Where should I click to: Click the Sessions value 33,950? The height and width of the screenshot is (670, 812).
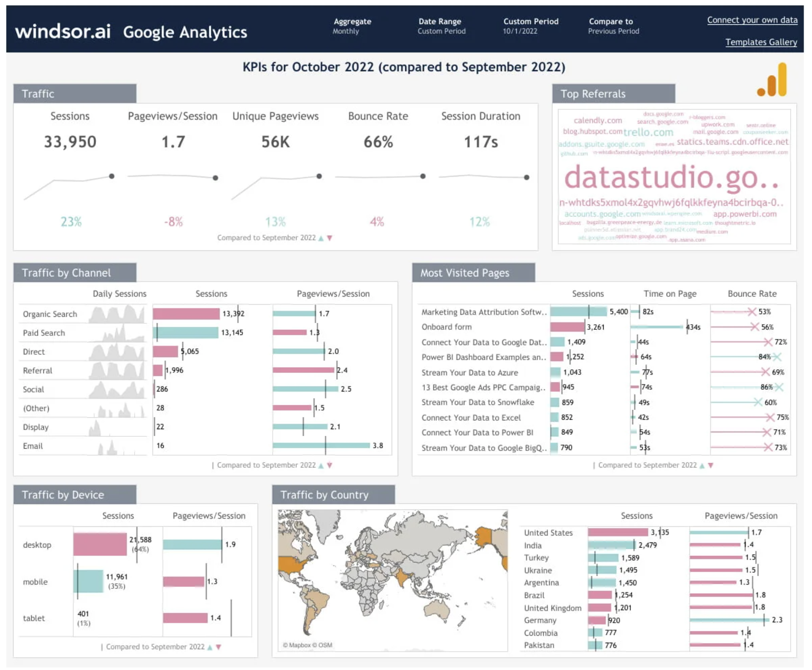70,142
